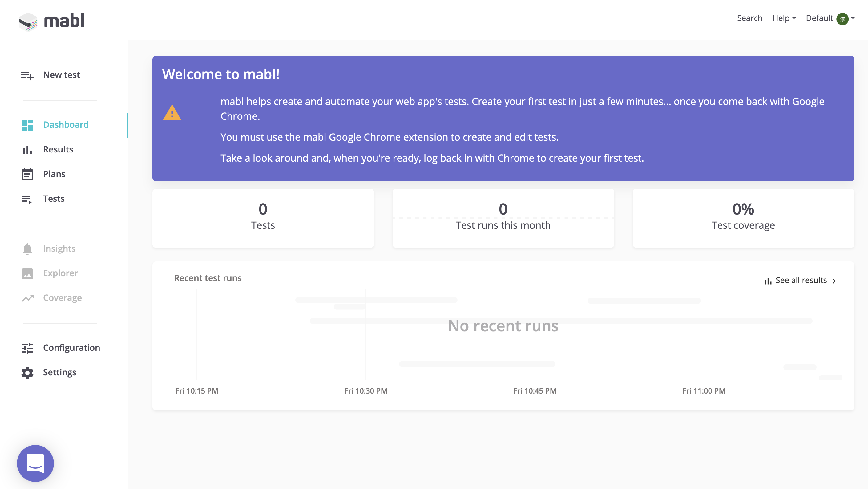
Task: Click the green user avatar icon
Action: [x=842, y=19]
